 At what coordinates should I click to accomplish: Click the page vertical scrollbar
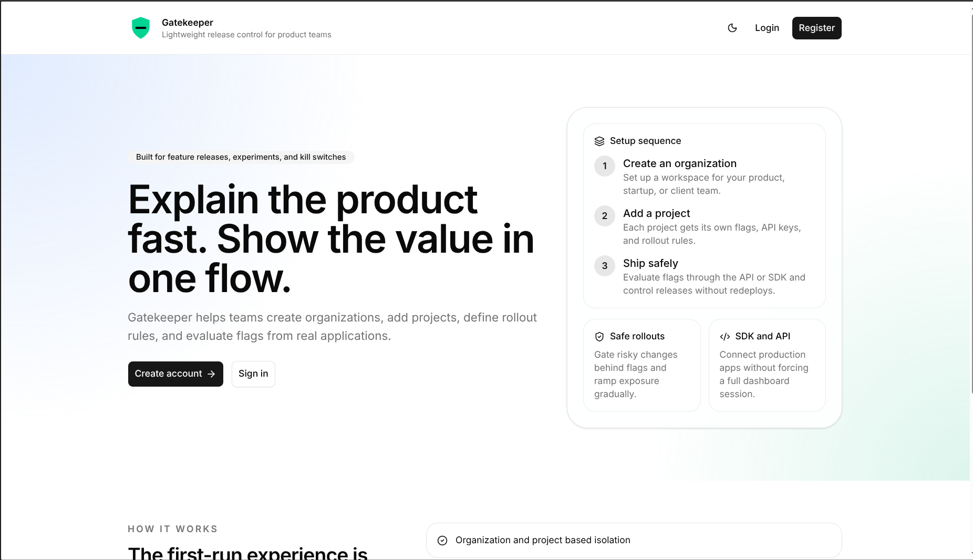971,280
